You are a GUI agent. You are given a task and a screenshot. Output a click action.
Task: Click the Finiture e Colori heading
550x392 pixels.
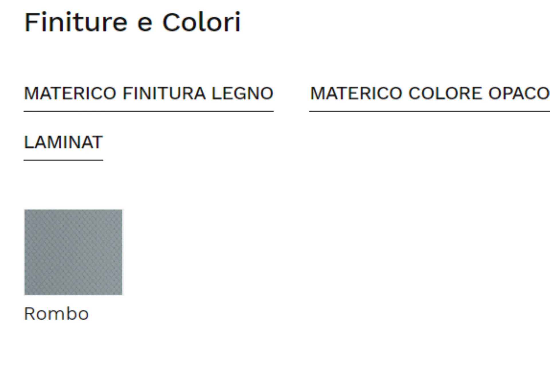point(132,22)
